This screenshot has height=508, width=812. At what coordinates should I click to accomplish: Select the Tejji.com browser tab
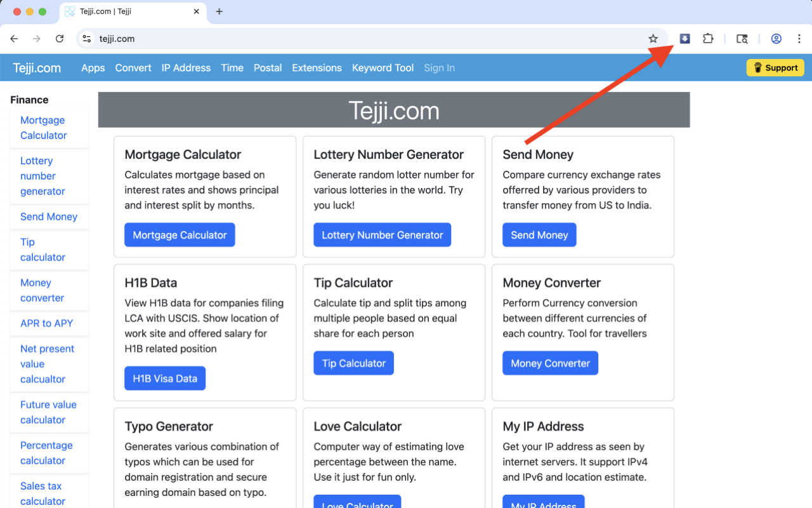click(x=133, y=11)
